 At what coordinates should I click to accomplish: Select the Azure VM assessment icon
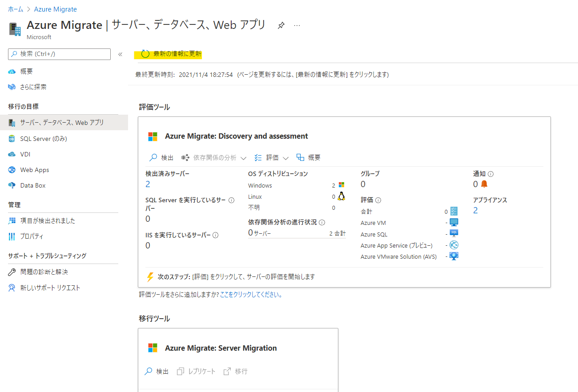[454, 222]
